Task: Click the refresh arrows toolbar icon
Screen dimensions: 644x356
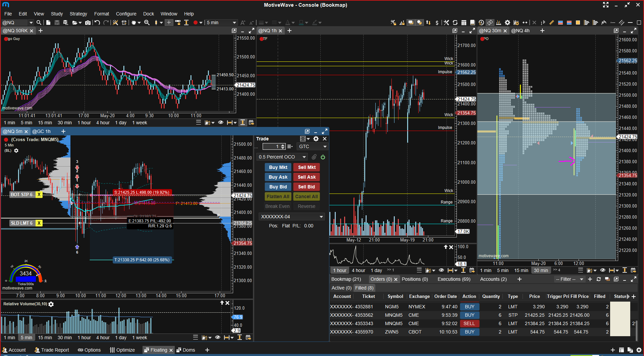Action: (x=455, y=23)
